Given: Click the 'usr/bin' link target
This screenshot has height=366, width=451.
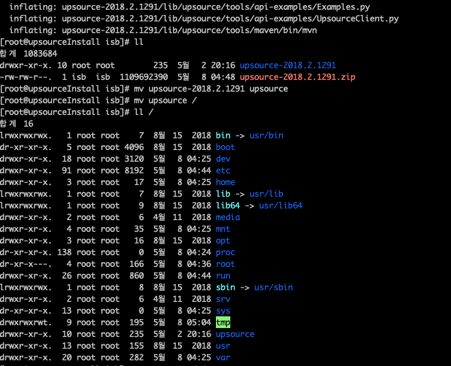Looking at the screenshot, I should click(x=266, y=135).
